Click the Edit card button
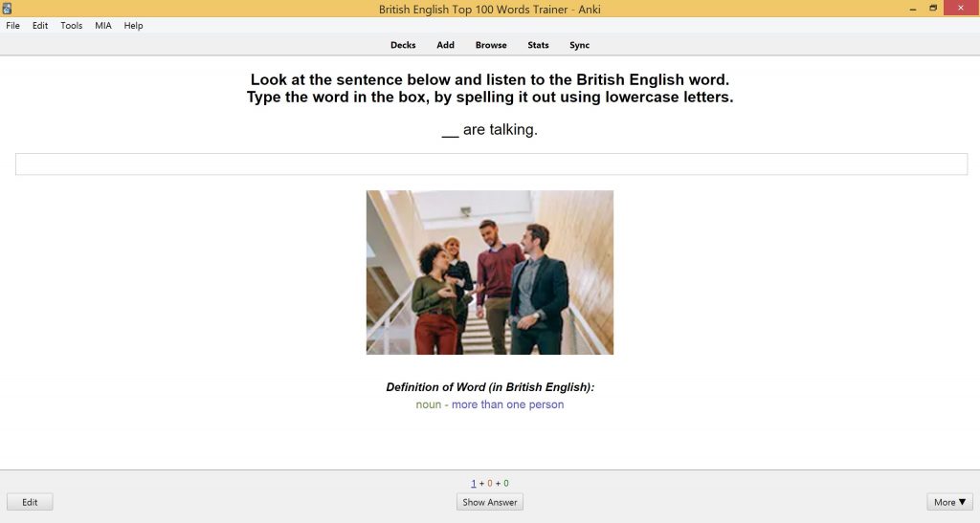Viewport: 980px width, 523px height. click(30, 502)
